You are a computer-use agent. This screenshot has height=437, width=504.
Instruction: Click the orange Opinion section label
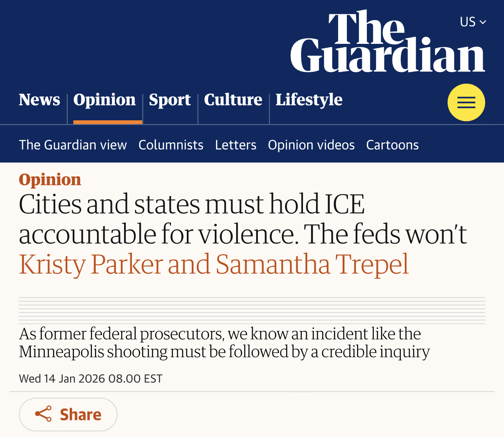click(x=50, y=180)
